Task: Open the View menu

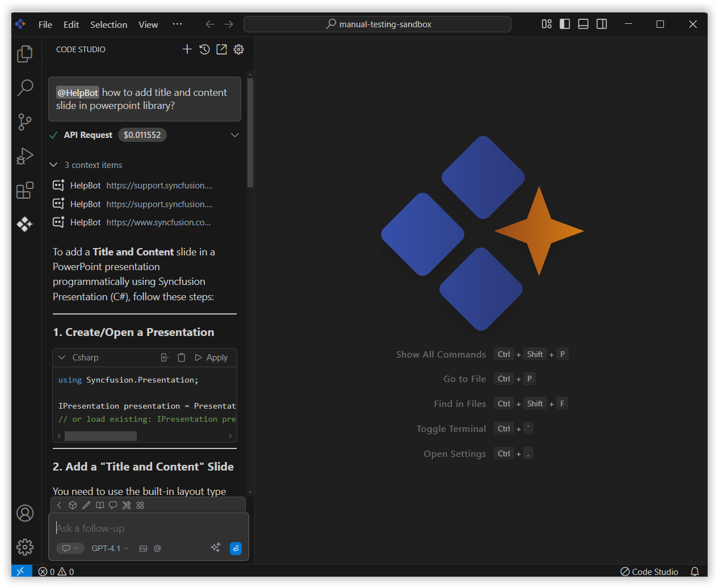Action: [x=148, y=24]
